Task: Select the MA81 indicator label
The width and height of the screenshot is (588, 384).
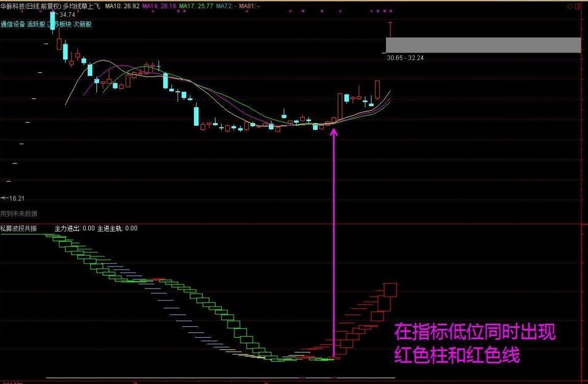Action: tap(249, 6)
